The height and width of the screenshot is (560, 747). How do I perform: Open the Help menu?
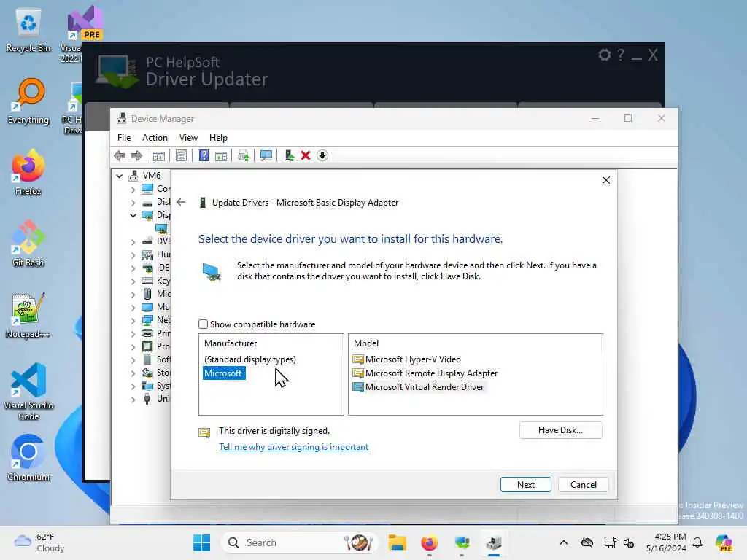[x=218, y=138]
